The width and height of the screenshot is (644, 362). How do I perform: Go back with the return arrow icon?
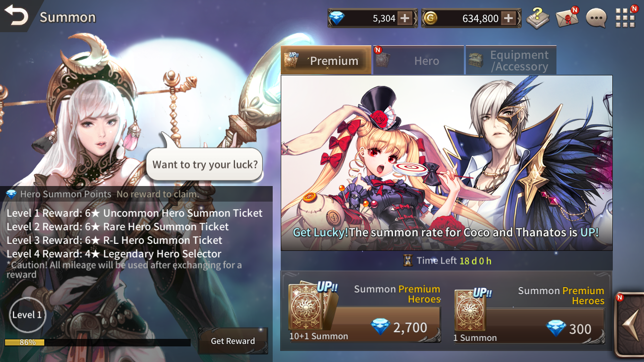[17, 16]
